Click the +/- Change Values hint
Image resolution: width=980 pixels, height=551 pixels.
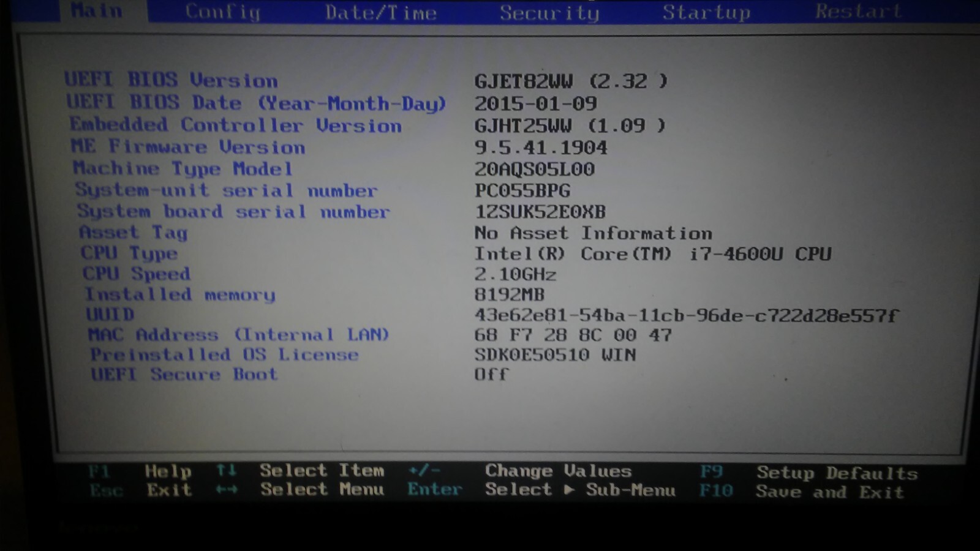pos(520,471)
